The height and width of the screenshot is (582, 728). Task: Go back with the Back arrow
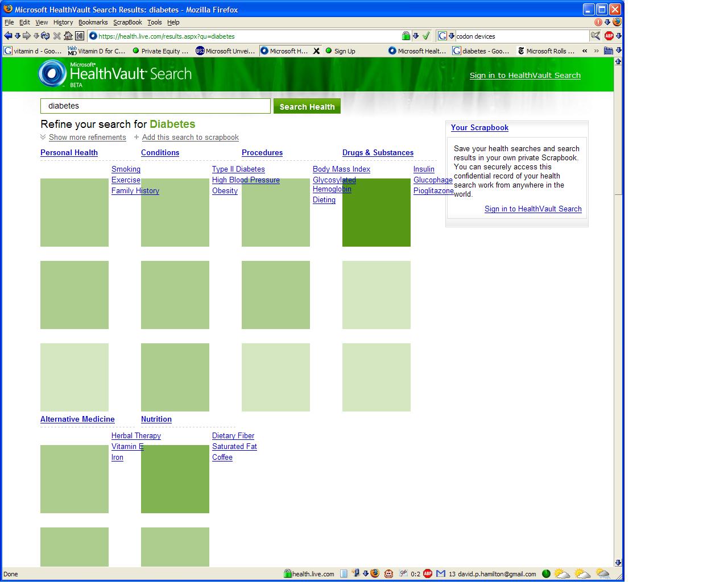tap(8, 36)
